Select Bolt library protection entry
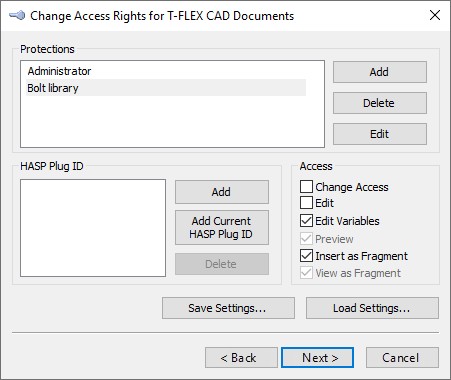This screenshot has height=380, width=451. 166,88
